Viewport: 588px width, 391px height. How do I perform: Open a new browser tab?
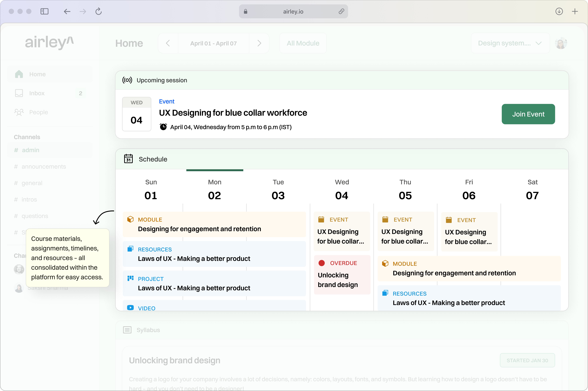point(575,11)
